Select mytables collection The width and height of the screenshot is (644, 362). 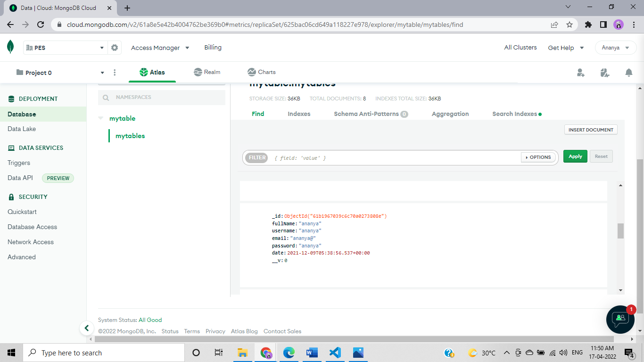coord(130,136)
